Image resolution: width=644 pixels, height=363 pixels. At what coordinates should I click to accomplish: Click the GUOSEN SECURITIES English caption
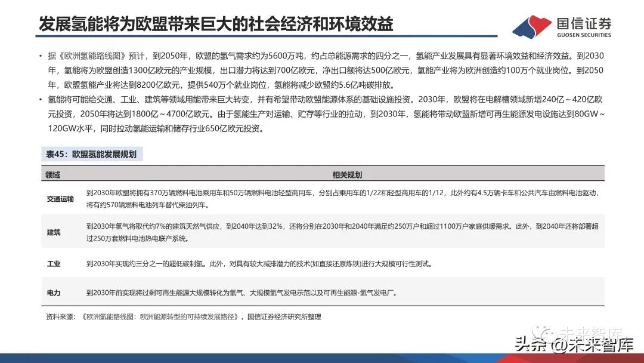coord(584,35)
